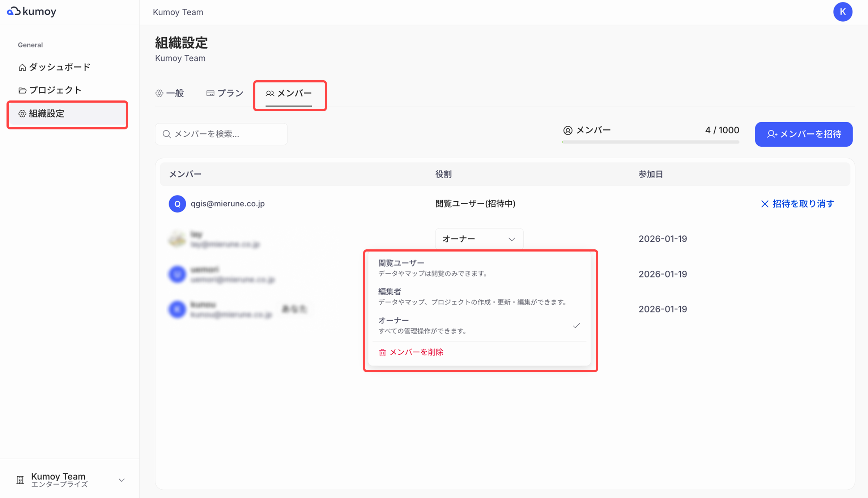Click the K user avatar top right
This screenshot has height=498, width=868.
[x=842, y=12]
